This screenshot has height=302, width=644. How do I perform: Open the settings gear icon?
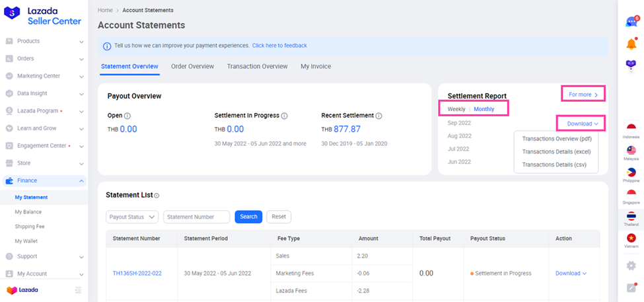[x=631, y=266]
